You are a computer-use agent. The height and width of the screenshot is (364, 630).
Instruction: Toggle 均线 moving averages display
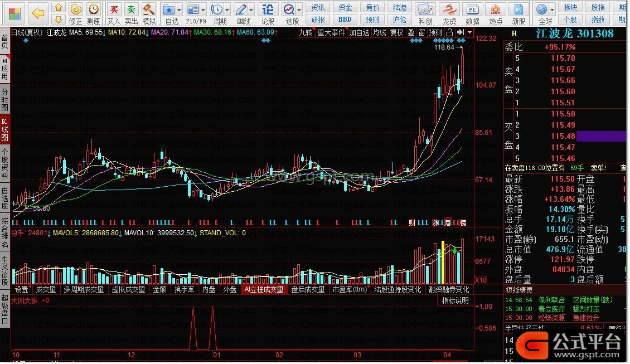[379, 32]
